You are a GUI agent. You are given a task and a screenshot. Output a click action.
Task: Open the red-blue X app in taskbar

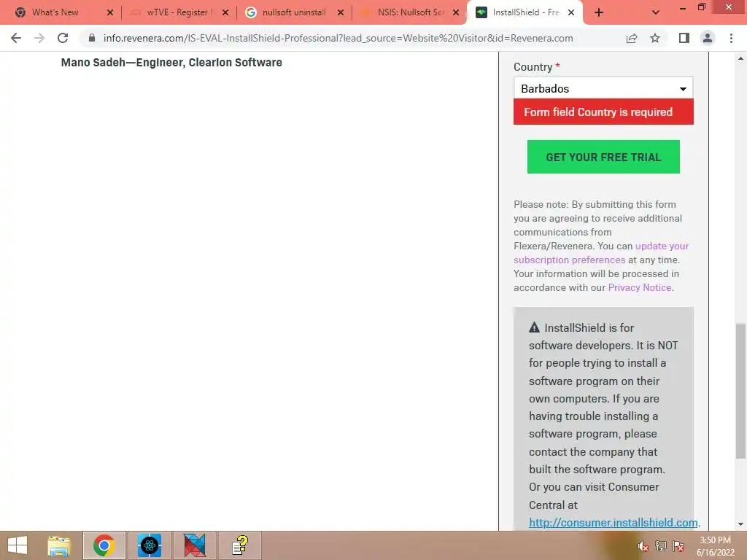point(195,545)
